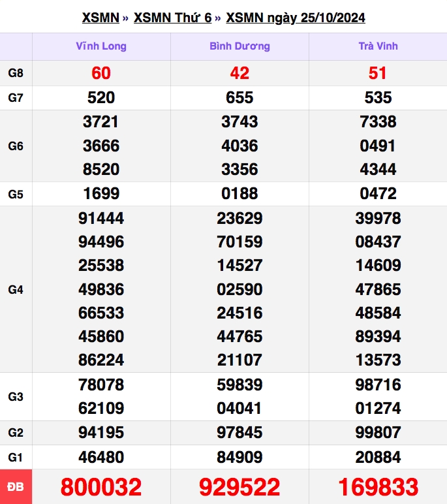Image resolution: width=447 pixels, height=504 pixels.
Task: Click the G7 row label
Action: click(x=16, y=97)
